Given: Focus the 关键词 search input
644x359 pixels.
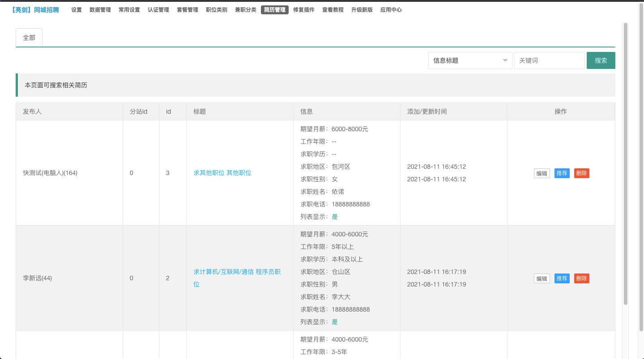Looking at the screenshot, I should [550, 60].
